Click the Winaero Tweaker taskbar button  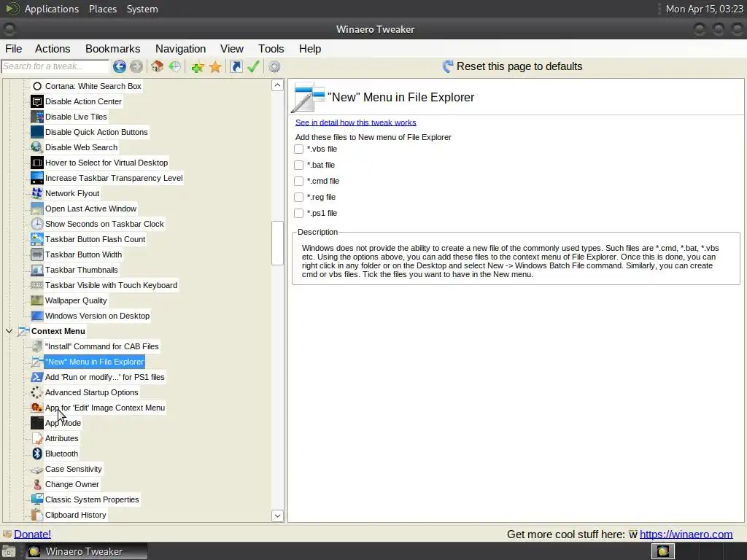(x=86, y=551)
